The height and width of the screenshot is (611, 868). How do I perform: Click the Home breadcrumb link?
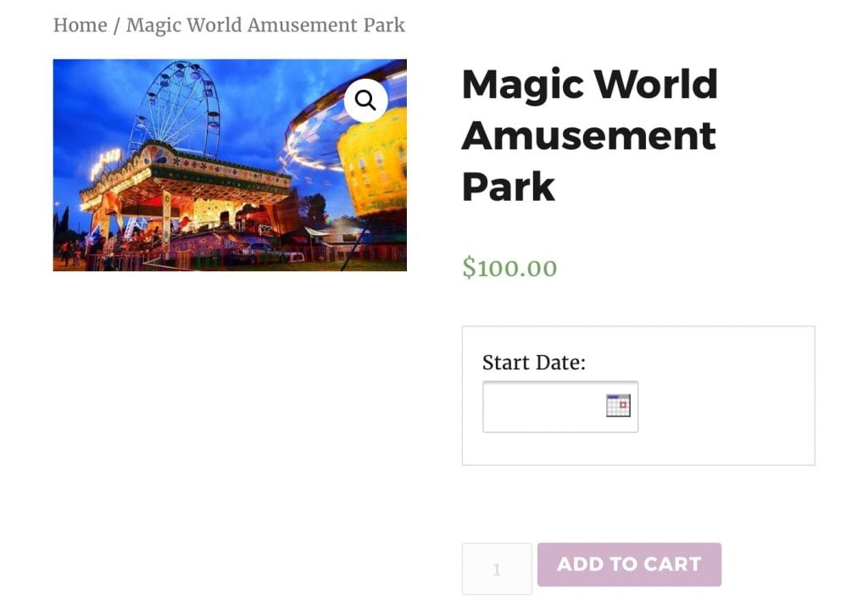click(x=81, y=25)
